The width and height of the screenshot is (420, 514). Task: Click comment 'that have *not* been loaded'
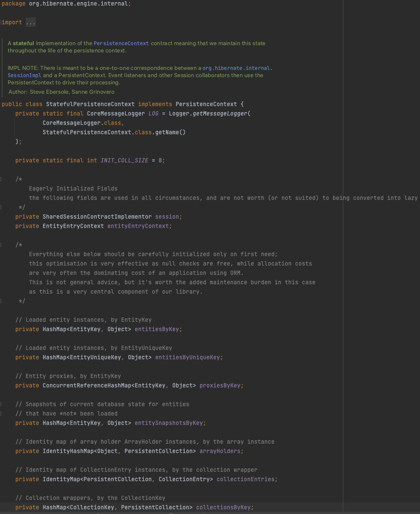coord(67,414)
